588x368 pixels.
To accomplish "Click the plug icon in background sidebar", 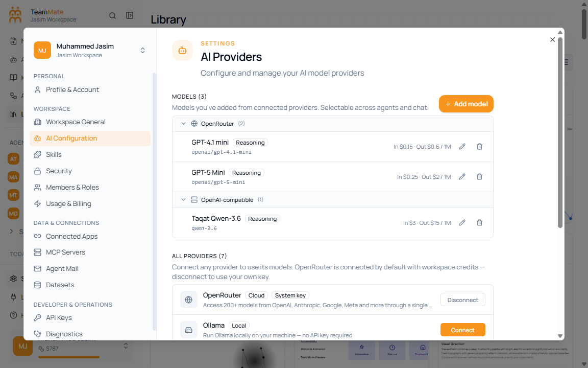I will (x=13, y=297).
